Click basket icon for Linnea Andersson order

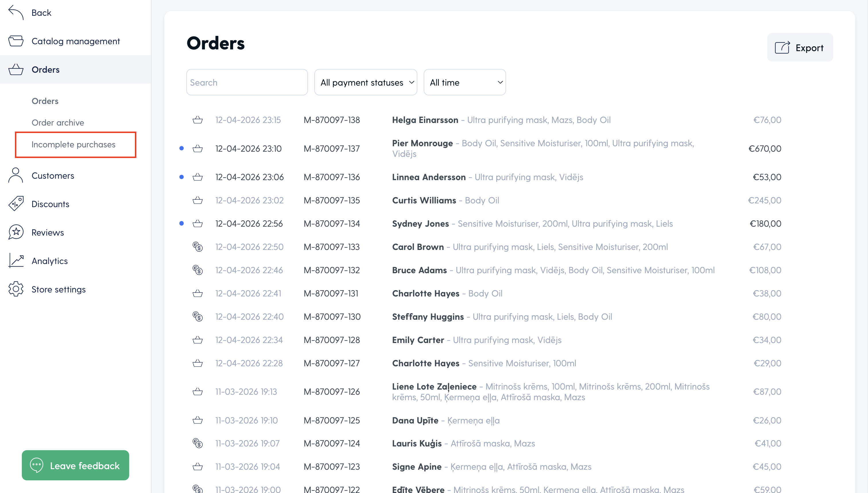click(197, 177)
